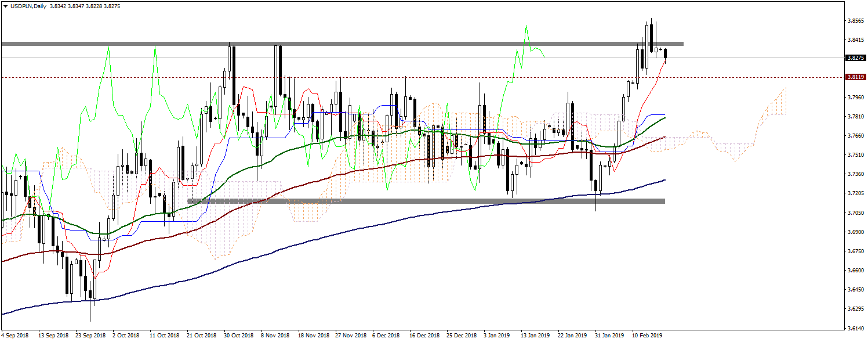
Task: Click the USDPLN,Daily chart title
Action: coord(27,5)
